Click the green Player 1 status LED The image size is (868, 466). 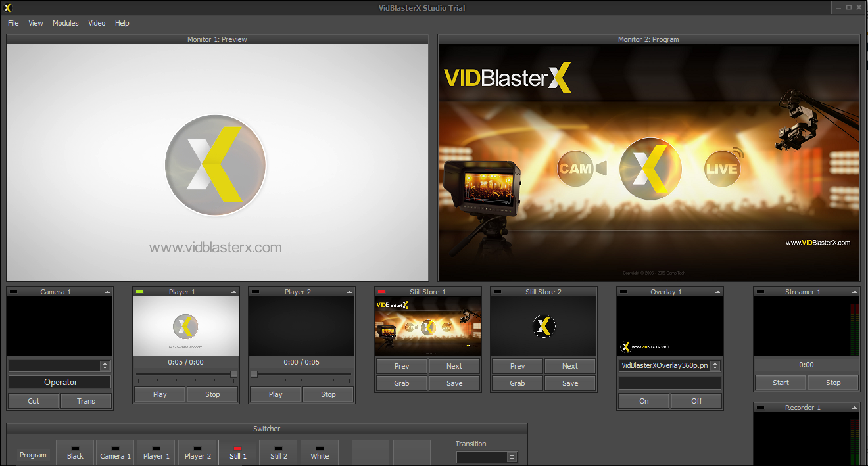click(140, 292)
